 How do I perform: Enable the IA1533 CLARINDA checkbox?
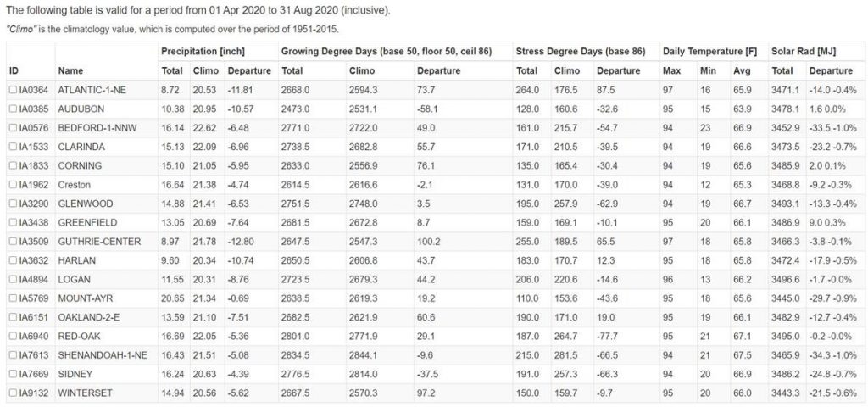click(13, 145)
